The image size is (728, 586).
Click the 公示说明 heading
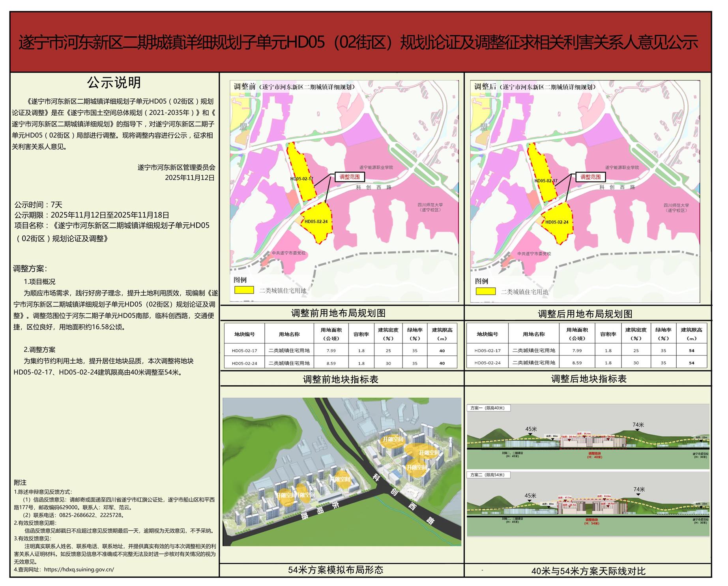pos(114,83)
